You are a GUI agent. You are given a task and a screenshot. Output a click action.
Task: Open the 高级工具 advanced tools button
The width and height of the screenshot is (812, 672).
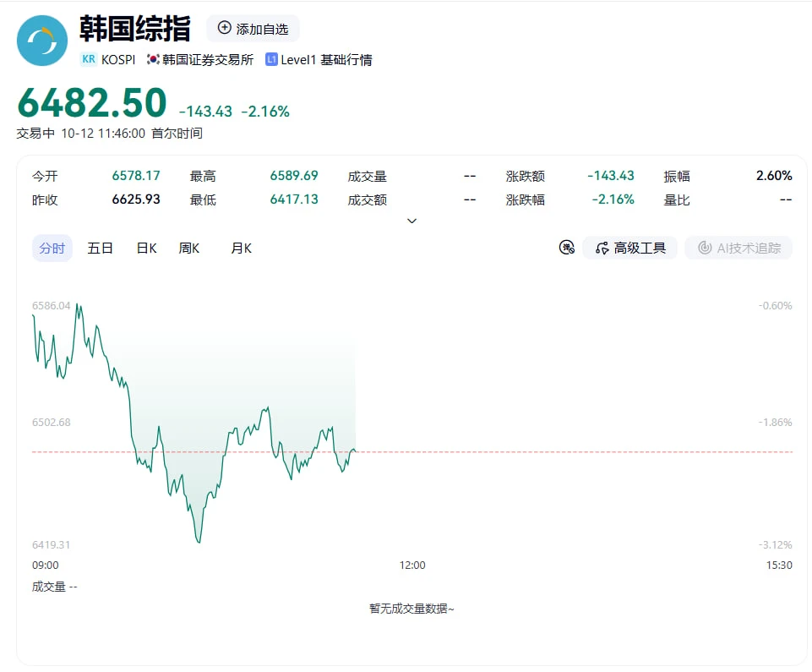coord(630,248)
